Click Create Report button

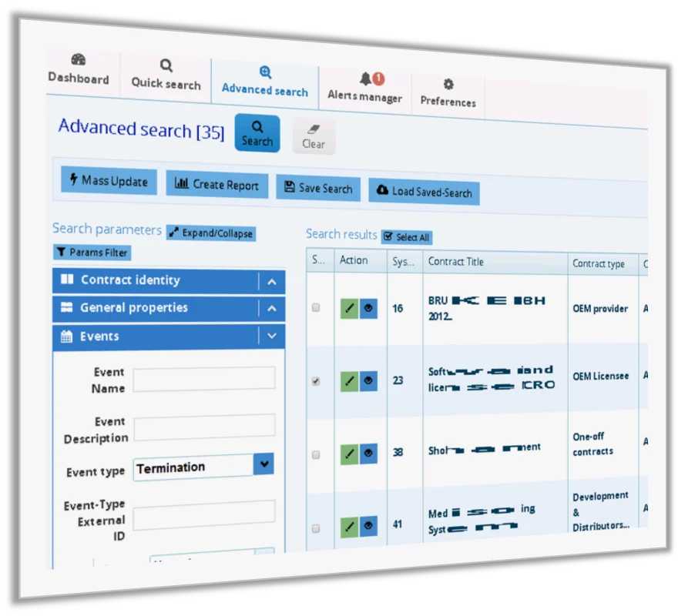217,185
